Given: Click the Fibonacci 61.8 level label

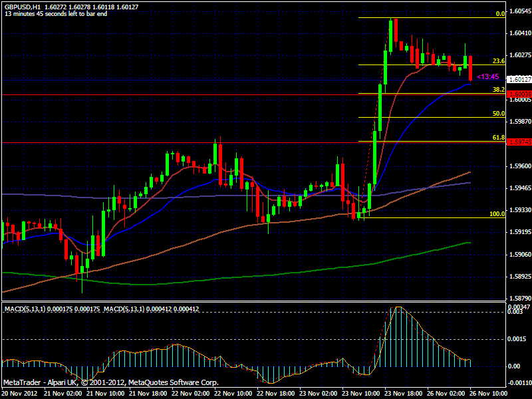Looking at the screenshot, I should click(498, 138).
